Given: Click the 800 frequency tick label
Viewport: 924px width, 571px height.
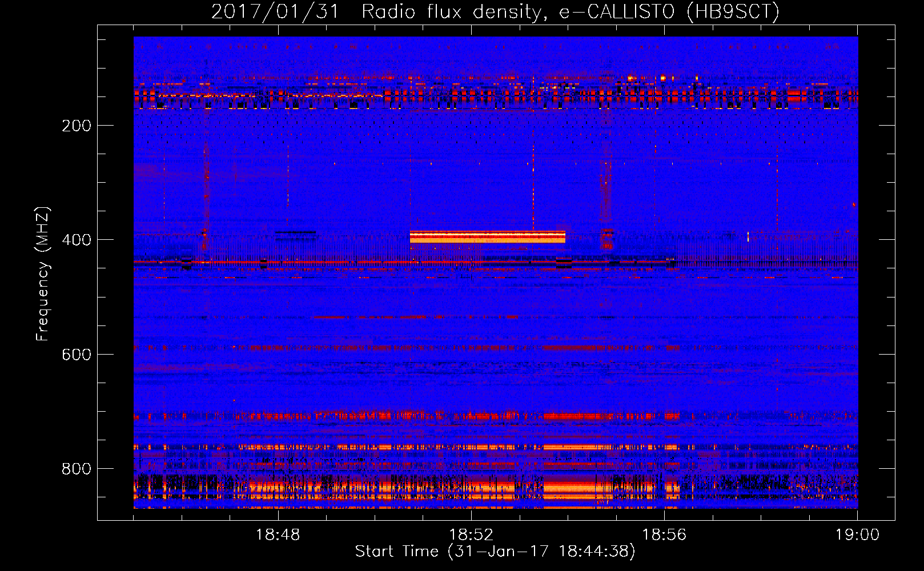Looking at the screenshot, I should (x=76, y=469).
